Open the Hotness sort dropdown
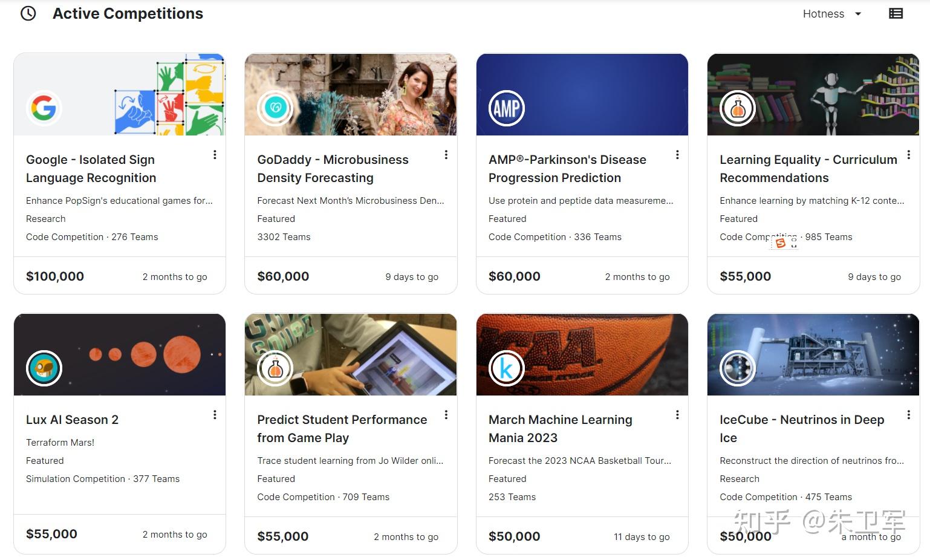 pos(831,13)
